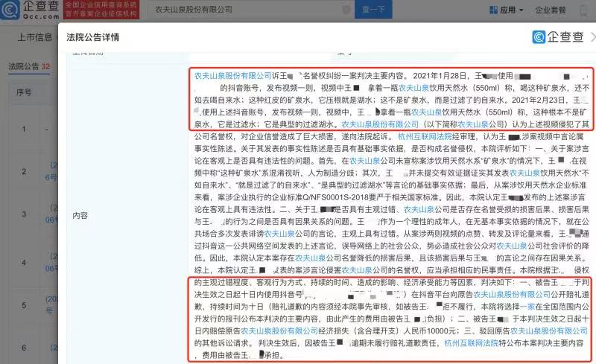Open 企业套餐 in the top bar
596x364 pixels.
[x=551, y=10]
